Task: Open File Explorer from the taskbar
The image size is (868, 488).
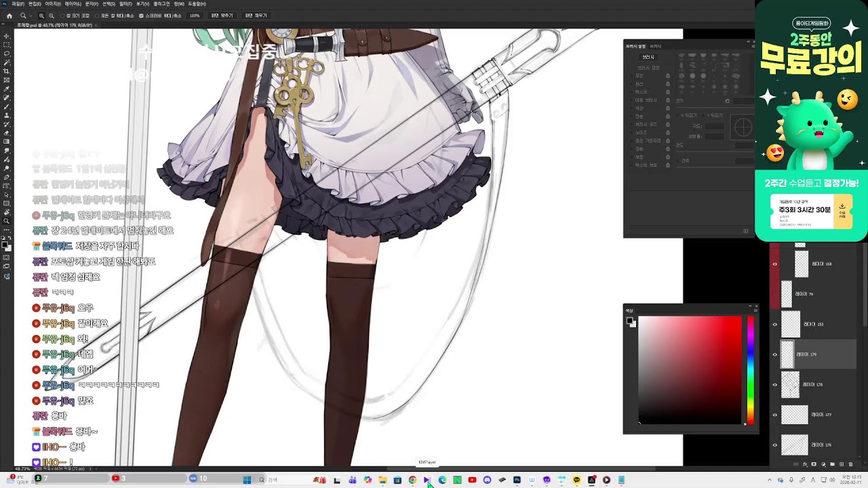Action: point(382,480)
